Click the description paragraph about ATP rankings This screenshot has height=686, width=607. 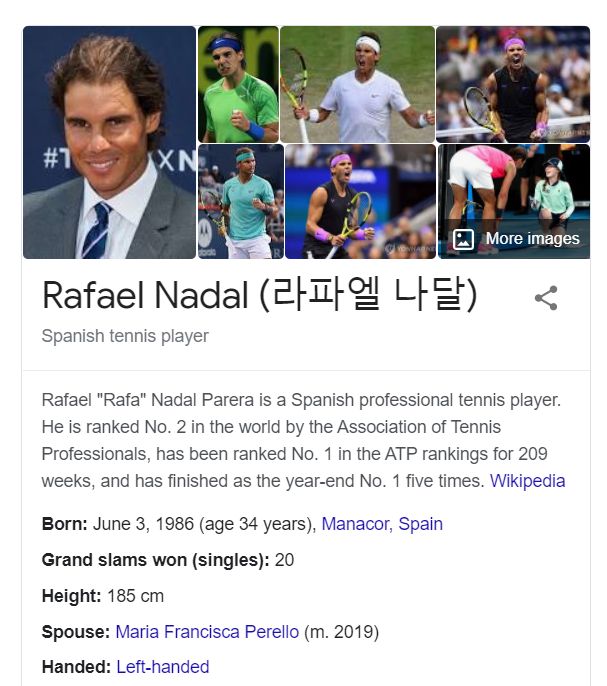pyautogui.click(x=303, y=441)
